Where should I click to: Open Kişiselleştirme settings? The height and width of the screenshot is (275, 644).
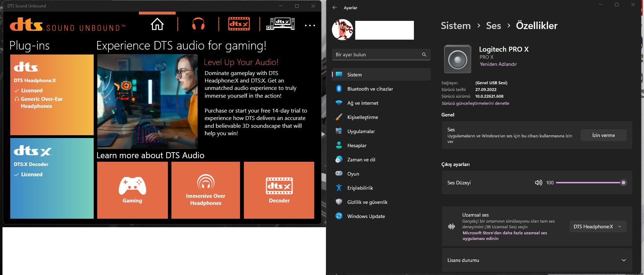381,117
